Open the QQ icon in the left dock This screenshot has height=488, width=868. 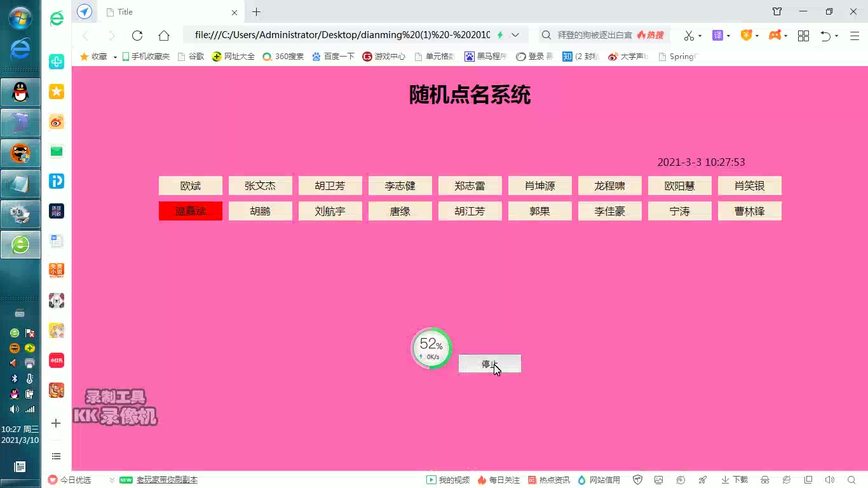tap(20, 92)
